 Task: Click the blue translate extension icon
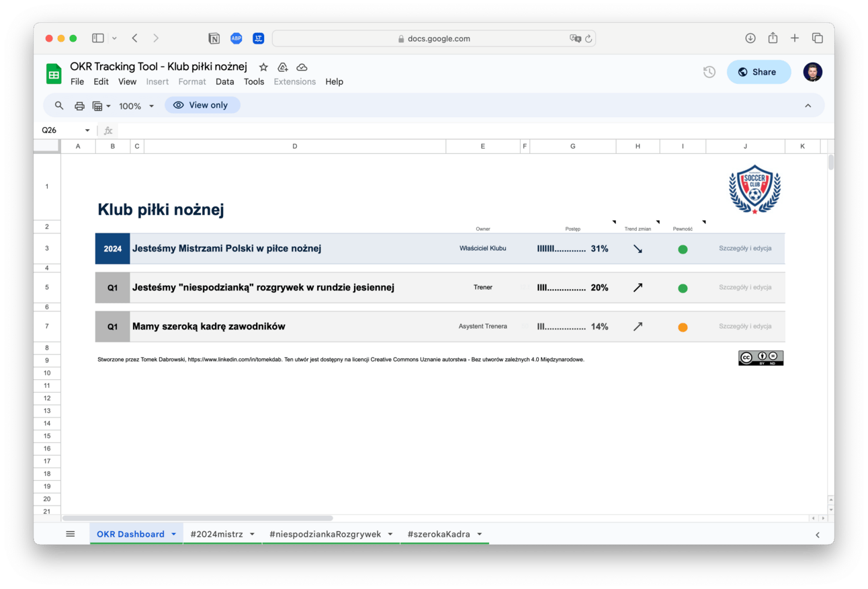click(259, 38)
